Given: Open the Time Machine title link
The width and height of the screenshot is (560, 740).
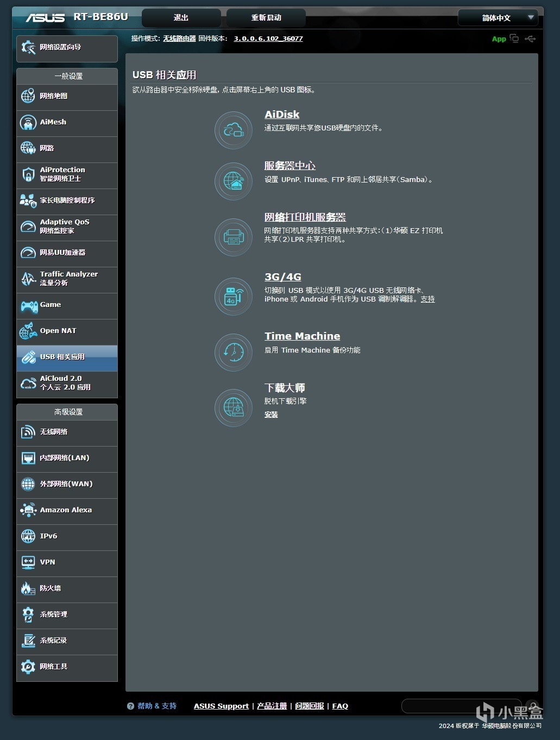Looking at the screenshot, I should pyautogui.click(x=303, y=336).
